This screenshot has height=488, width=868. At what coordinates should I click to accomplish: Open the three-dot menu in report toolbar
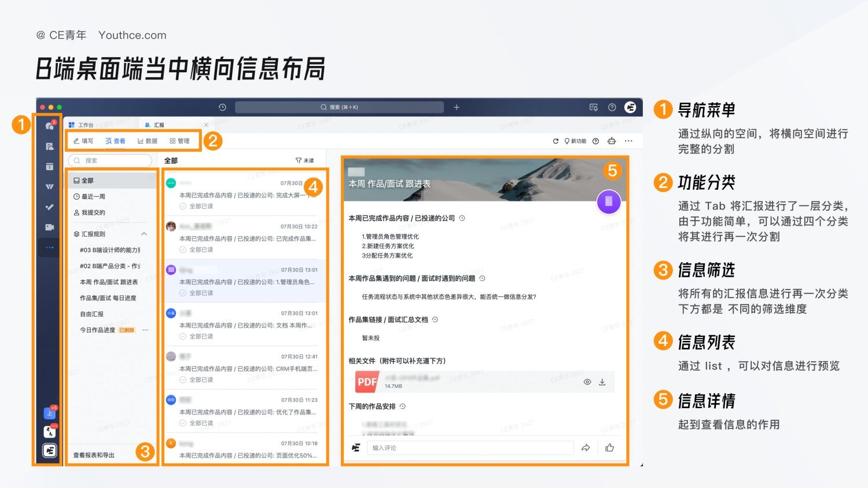tap(628, 141)
